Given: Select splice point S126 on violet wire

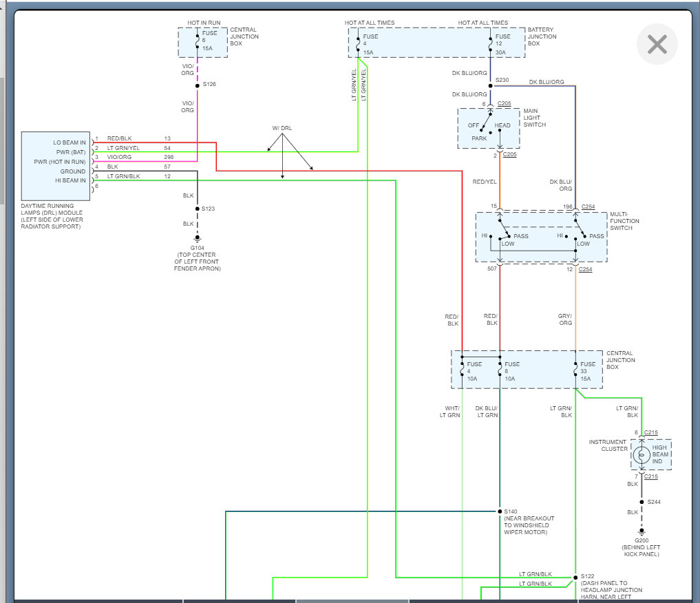Looking at the screenshot, I should 198,85.
